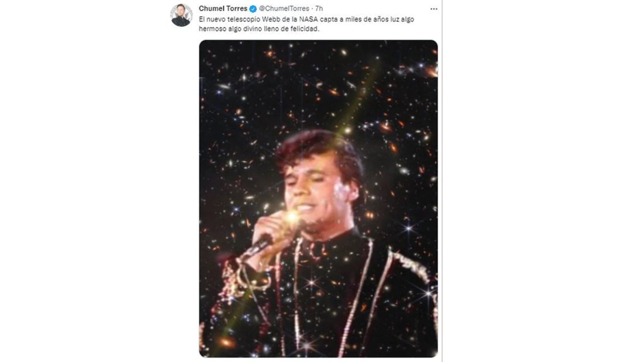
Task: Click Chumel Torres's profile avatar
Action: pyautogui.click(x=181, y=15)
